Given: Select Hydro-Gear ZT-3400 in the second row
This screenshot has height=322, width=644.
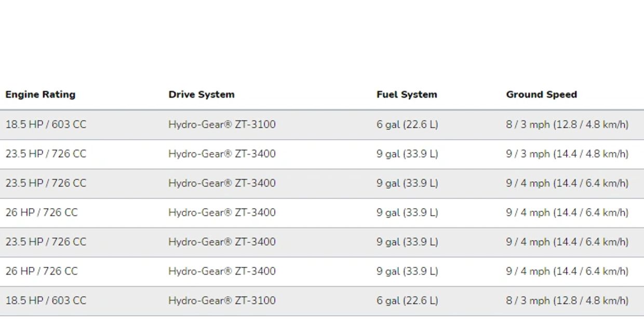Looking at the screenshot, I should click(222, 154).
